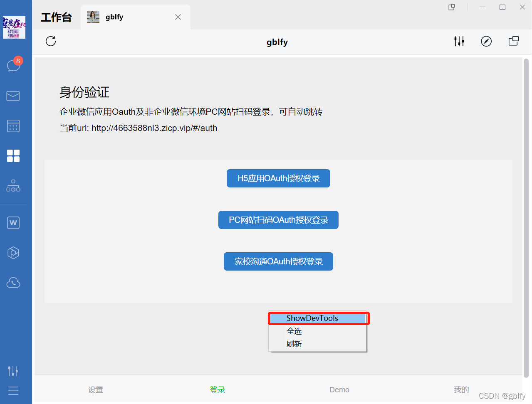Open the W documents icon in sidebar
This screenshot has width=532, height=404.
(13, 223)
